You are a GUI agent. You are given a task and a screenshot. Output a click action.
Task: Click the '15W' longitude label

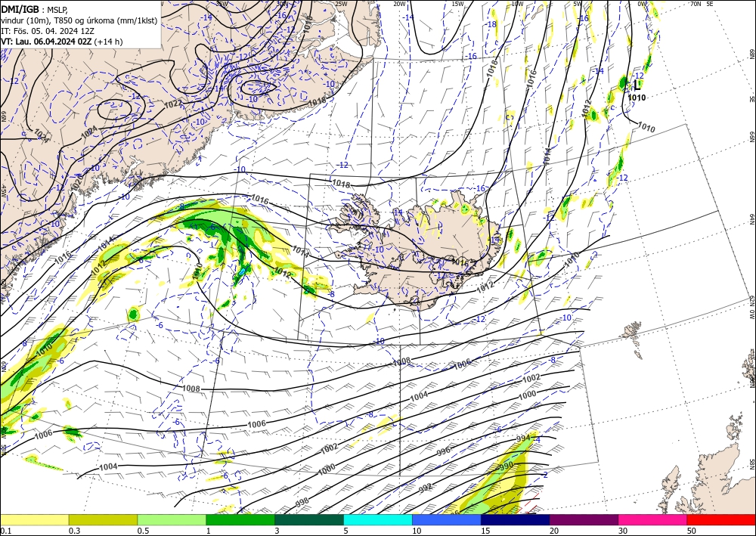pos(458,4)
